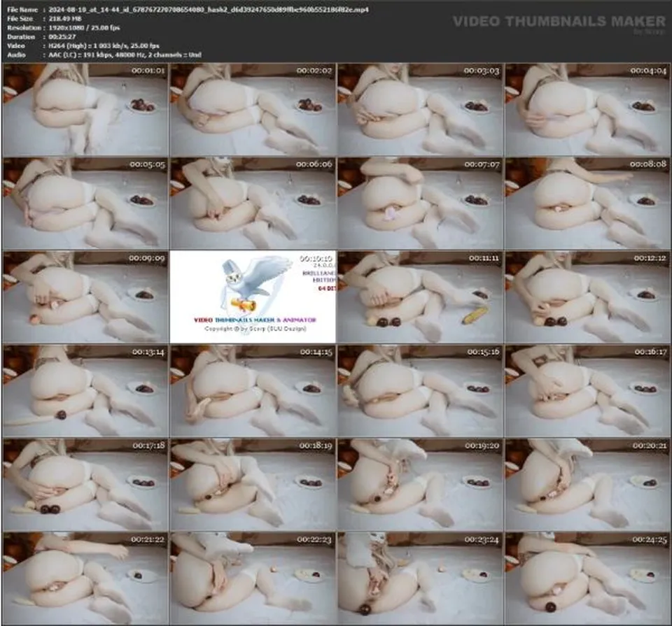Select the Duration value 00:25:27

tap(62, 36)
